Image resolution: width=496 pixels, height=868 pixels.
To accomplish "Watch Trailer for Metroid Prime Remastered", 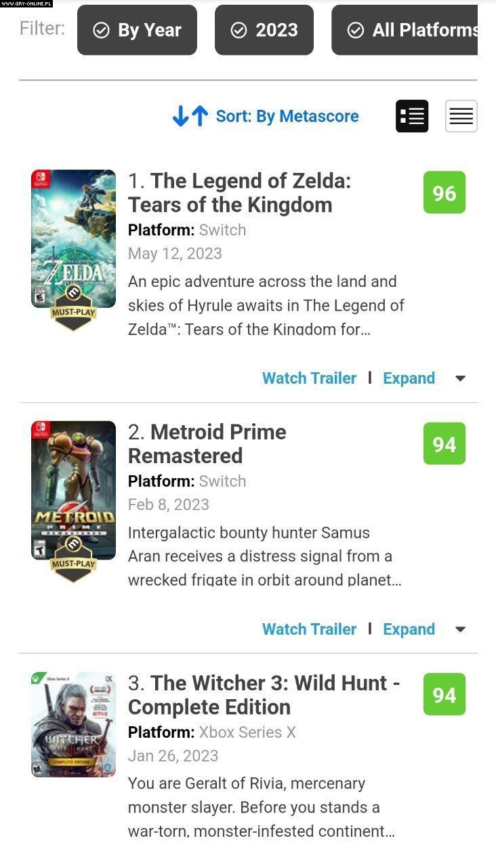I will 309,629.
